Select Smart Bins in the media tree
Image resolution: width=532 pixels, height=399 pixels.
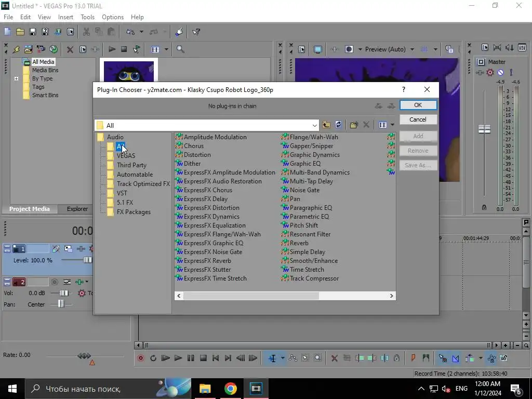45,96
